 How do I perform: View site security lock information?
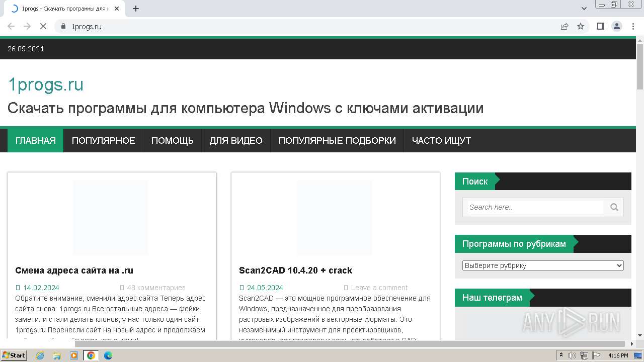pos(63,26)
